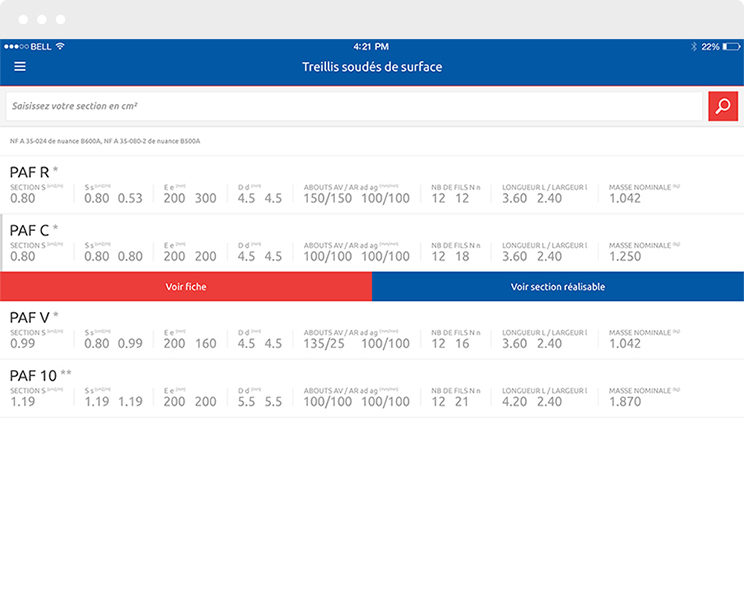Click the Treillis soudés de surface title
The height and width of the screenshot is (597, 744).
point(372,67)
